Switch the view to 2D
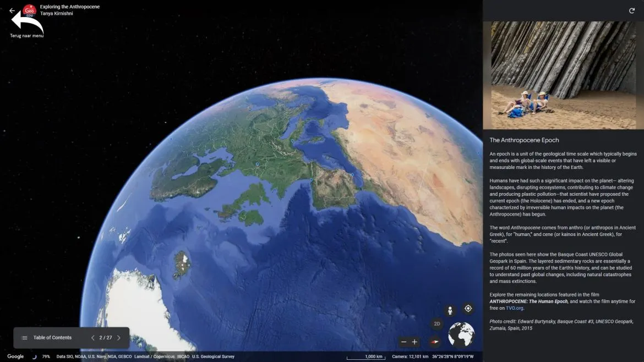The image size is (644, 362). [437, 324]
